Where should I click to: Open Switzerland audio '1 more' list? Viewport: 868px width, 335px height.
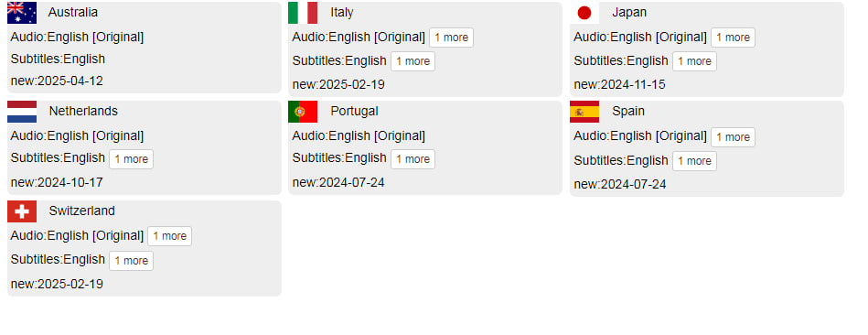click(169, 236)
